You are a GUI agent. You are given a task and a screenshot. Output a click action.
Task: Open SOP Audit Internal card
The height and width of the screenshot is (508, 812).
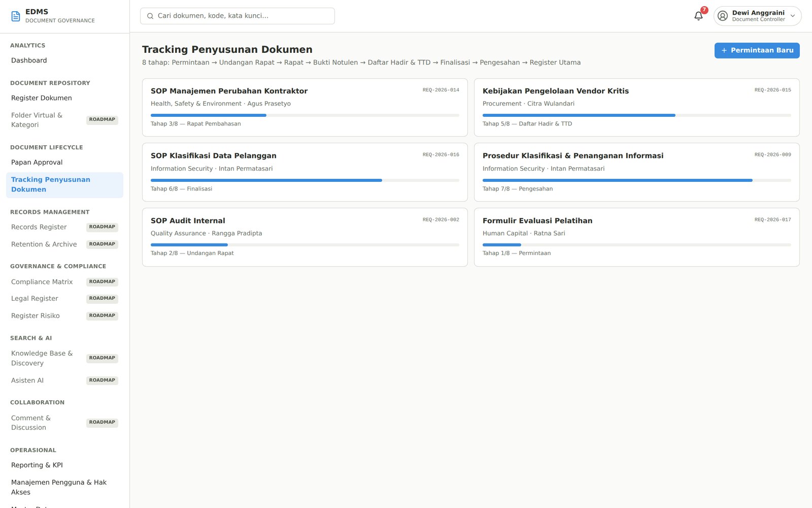coord(304,237)
